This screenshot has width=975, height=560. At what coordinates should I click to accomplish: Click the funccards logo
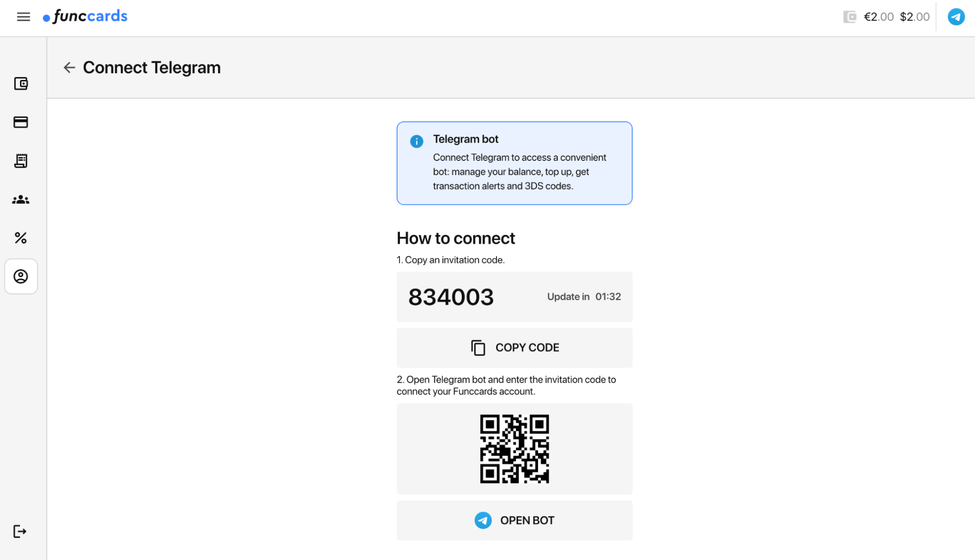click(x=85, y=17)
